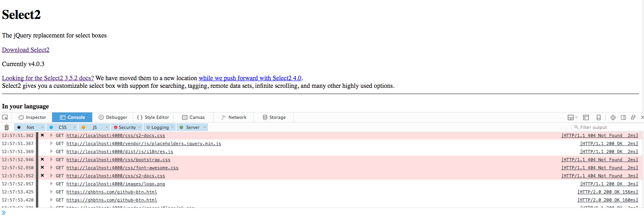644x216 pixels.
Task: Open the Security filter dropdown arrow
Action: 140,127
